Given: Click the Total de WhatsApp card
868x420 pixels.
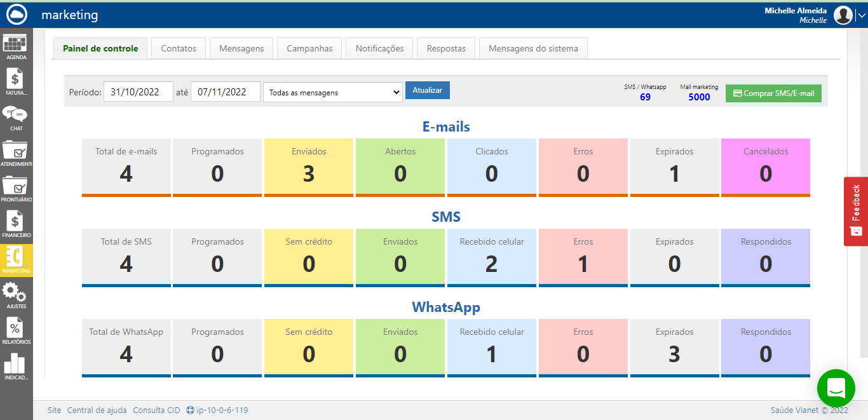Looking at the screenshot, I should (x=126, y=348).
